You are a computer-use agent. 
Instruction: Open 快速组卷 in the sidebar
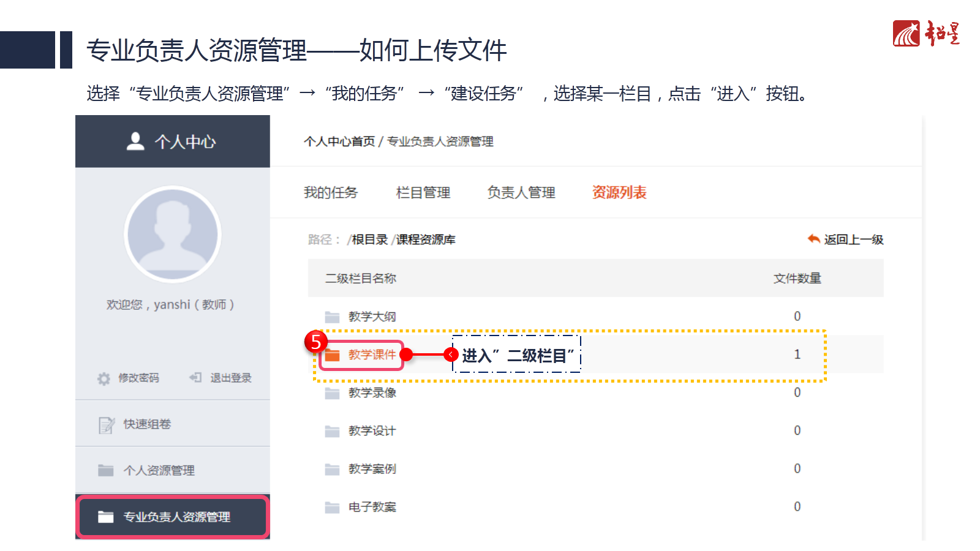point(173,424)
